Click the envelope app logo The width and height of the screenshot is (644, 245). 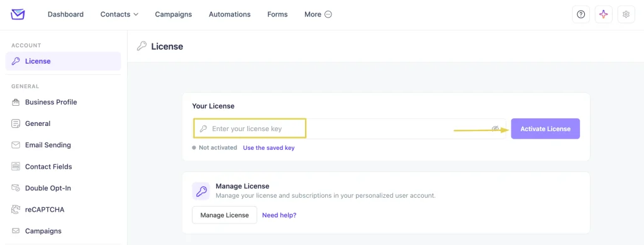tap(18, 14)
